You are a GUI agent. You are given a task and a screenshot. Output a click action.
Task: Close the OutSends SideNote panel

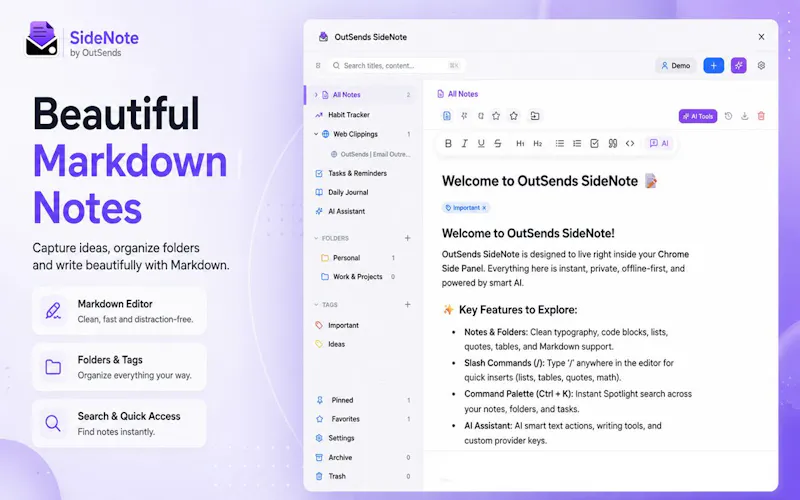coord(761,37)
